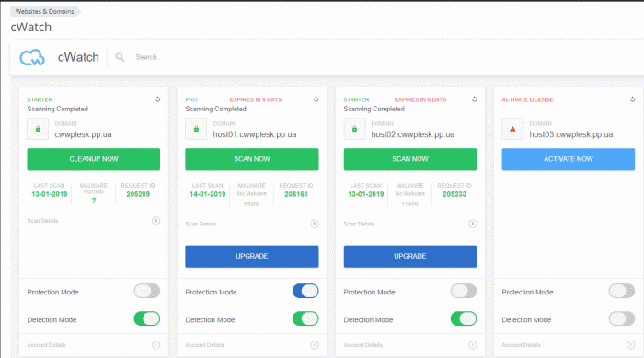Open Scan Details text for cwwplesk.pp.ua
644x358 pixels.
tap(42, 221)
